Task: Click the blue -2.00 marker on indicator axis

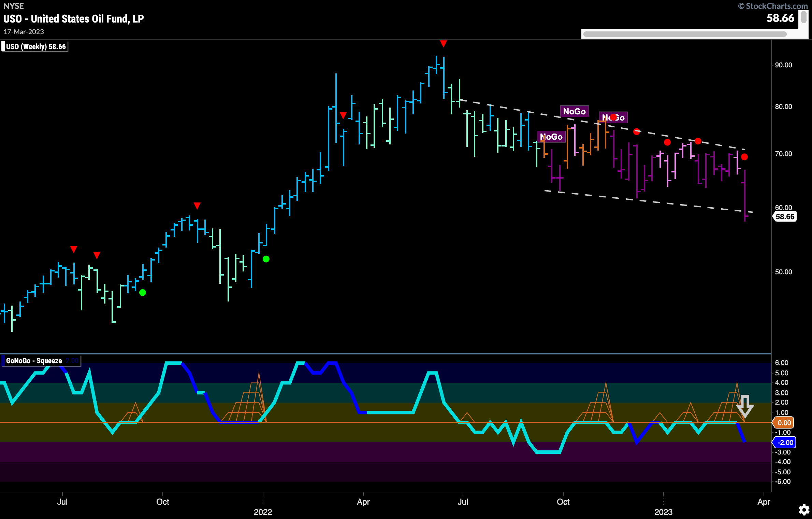Action: click(x=784, y=443)
